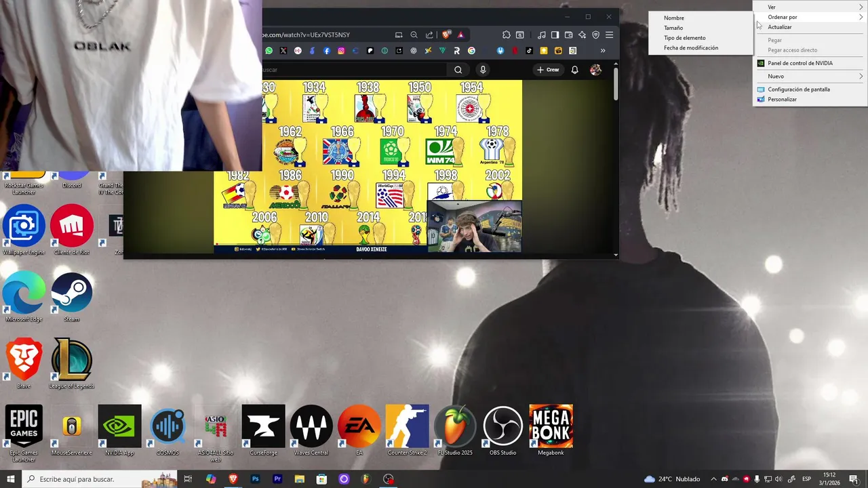This screenshot has width=868, height=488.
Task: Select Tipo de elemento sort option
Action: [x=701, y=38]
